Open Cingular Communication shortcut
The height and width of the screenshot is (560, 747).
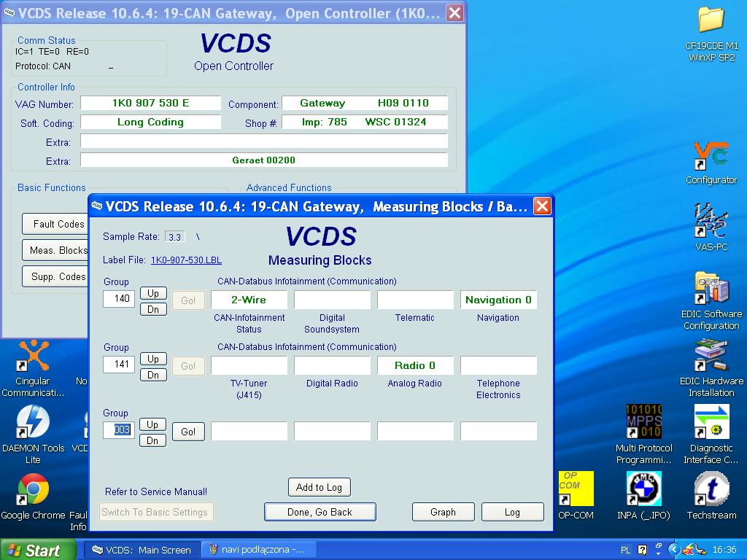(x=32, y=368)
